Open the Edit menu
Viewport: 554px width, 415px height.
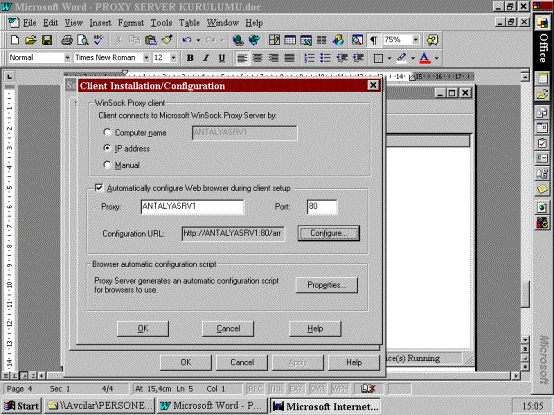click(51, 23)
